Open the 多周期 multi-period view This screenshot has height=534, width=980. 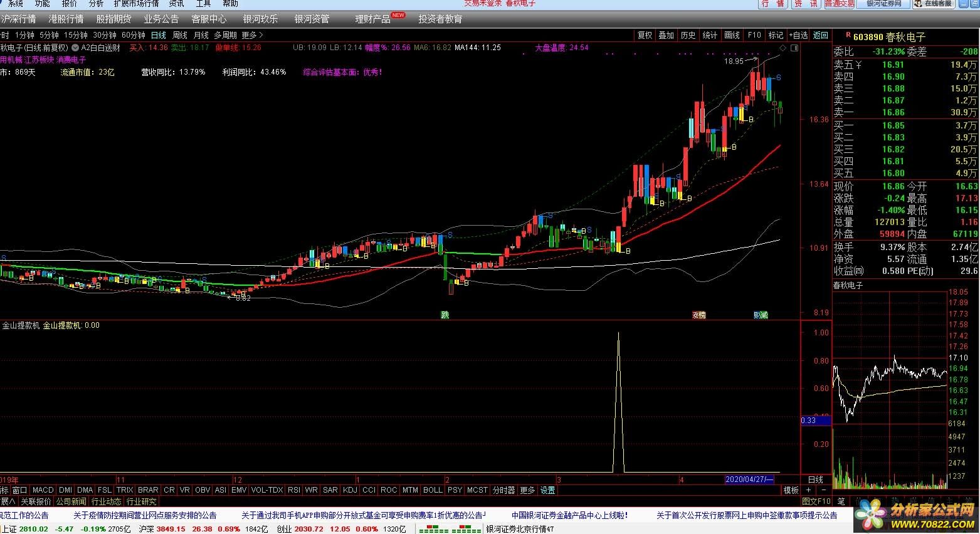pos(225,35)
